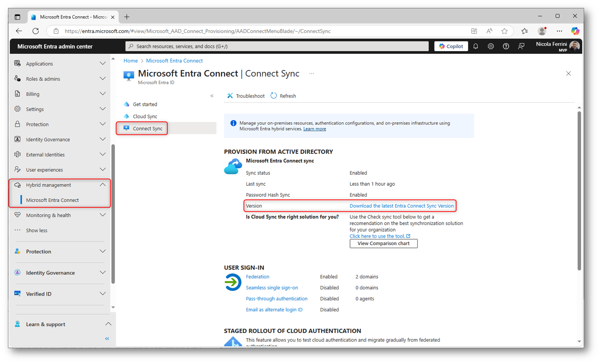Image resolution: width=600 pixels, height=364 pixels.
Task: Click the main content vertical scrollbar
Action: 579,191
